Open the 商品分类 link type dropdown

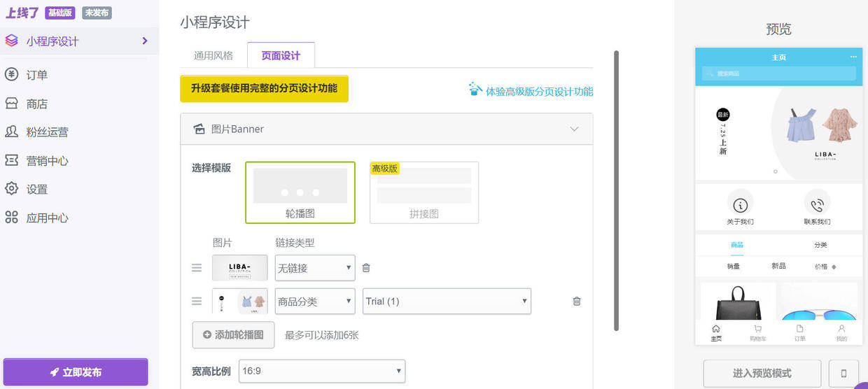point(315,302)
